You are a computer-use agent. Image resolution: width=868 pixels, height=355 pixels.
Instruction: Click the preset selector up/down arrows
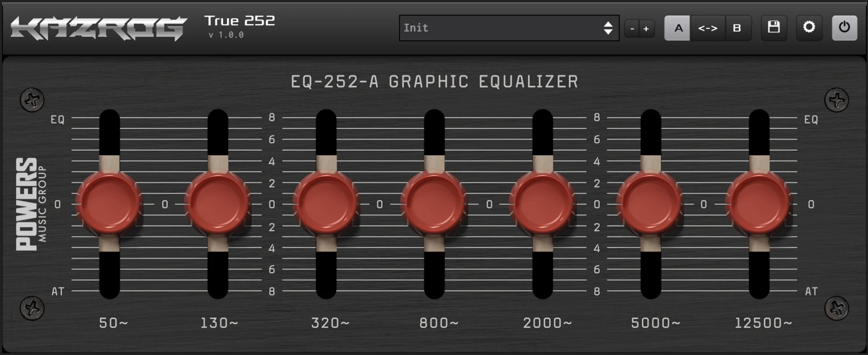coord(608,28)
